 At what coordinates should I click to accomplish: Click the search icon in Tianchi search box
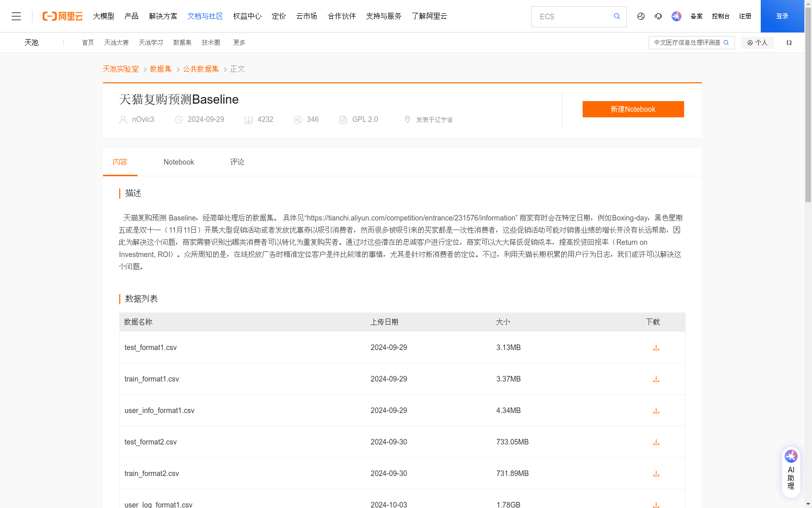pyautogui.click(x=726, y=43)
